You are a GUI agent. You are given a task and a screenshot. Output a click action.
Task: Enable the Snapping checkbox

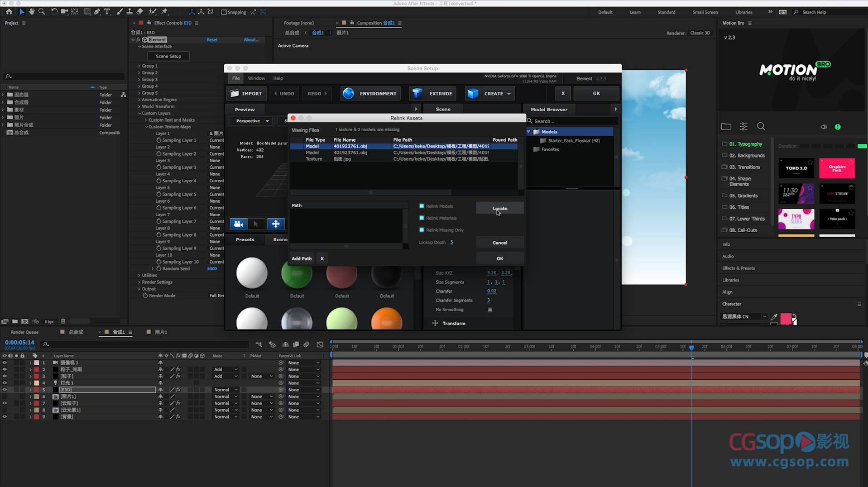point(224,12)
